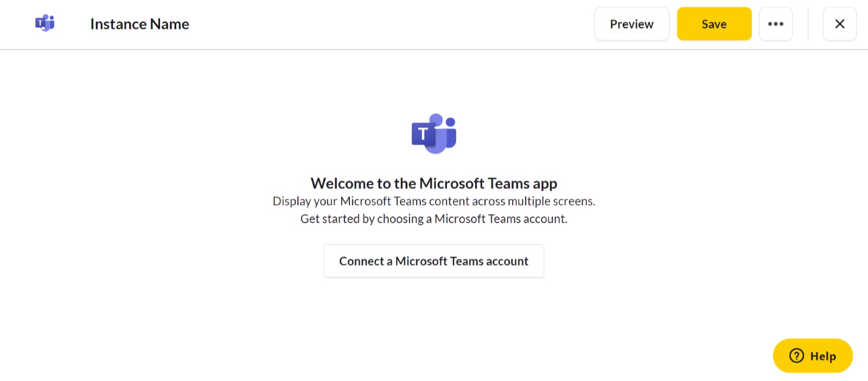This screenshot has height=381, width=868.
Task: Select the "Welcome to the Microsoft Teams app" heading
Action: 433,183
